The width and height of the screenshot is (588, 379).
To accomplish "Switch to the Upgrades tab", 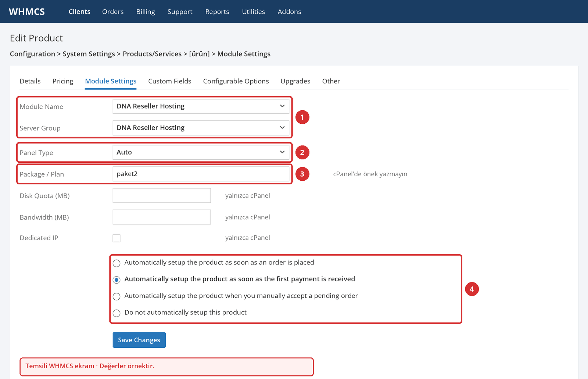I will click(295, 81).
